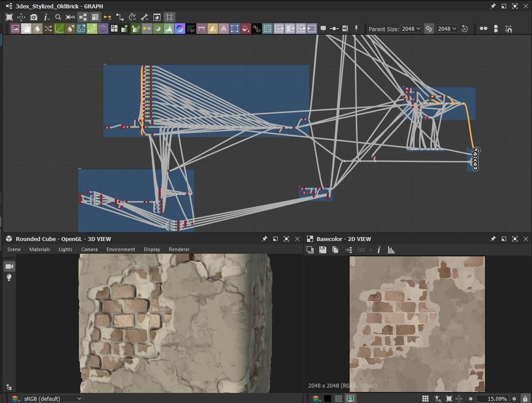Open sRGB (default) color space dropdown

52,399
